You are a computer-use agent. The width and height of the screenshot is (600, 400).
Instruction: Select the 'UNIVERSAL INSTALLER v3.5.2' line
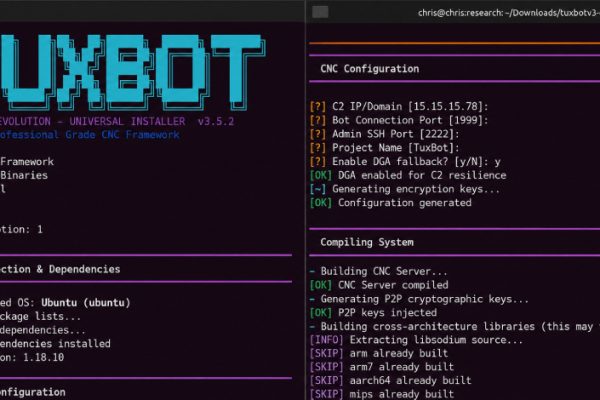(x=152, y=121)
